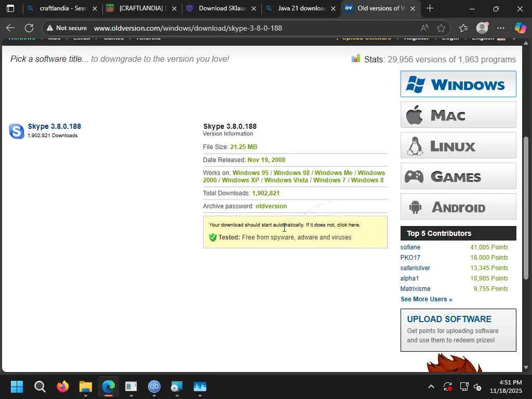This screenshot has height=399, width=532.
Task: View contributor alpha1's profile
Action: [x=409, y=278]
